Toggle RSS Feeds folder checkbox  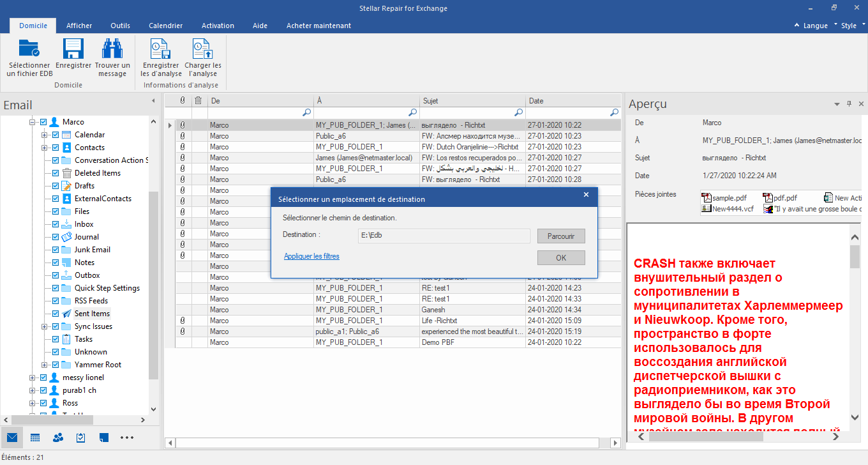pos(56,301)
